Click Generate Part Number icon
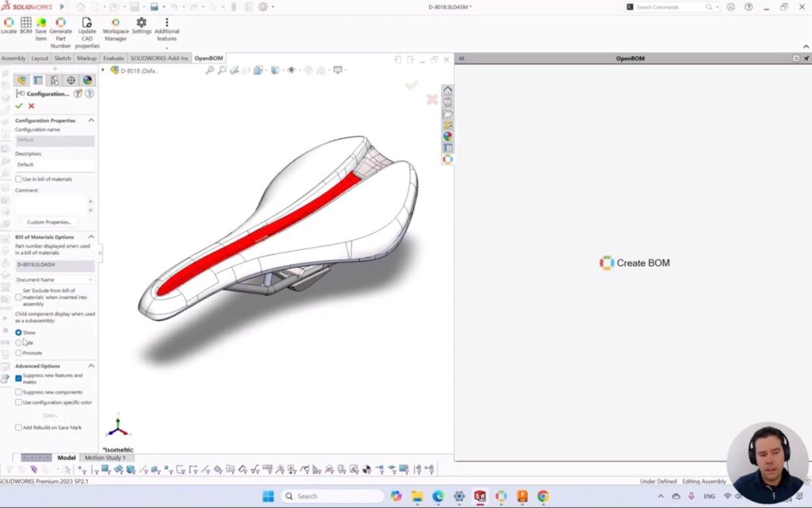 tap(60, 33)
